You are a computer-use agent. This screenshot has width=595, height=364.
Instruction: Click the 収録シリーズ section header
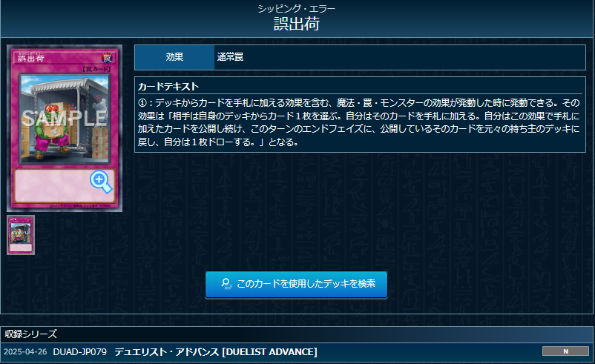30,334
